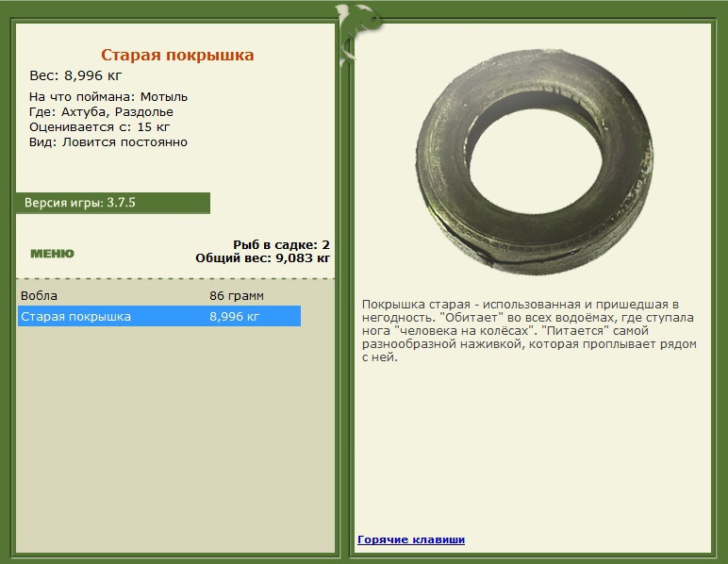The height and width of the screenshot is (564, 728).
Task: Select the highlighted Старая покрышка list row
Action: click(x=159, y=316)
